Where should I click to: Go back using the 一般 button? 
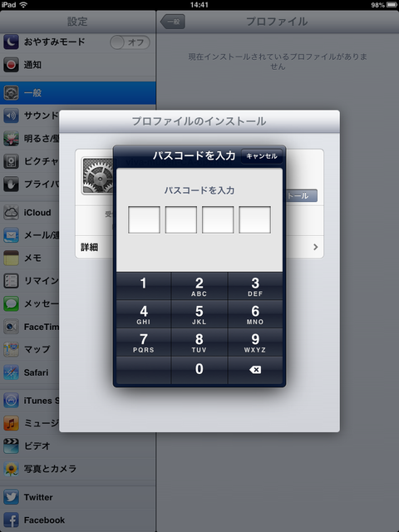coord(173,22)
